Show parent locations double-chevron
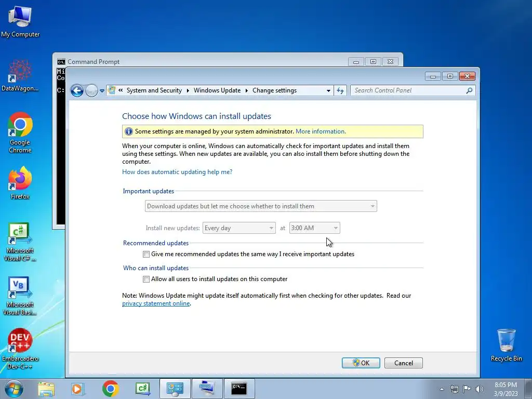 point(121,90)
